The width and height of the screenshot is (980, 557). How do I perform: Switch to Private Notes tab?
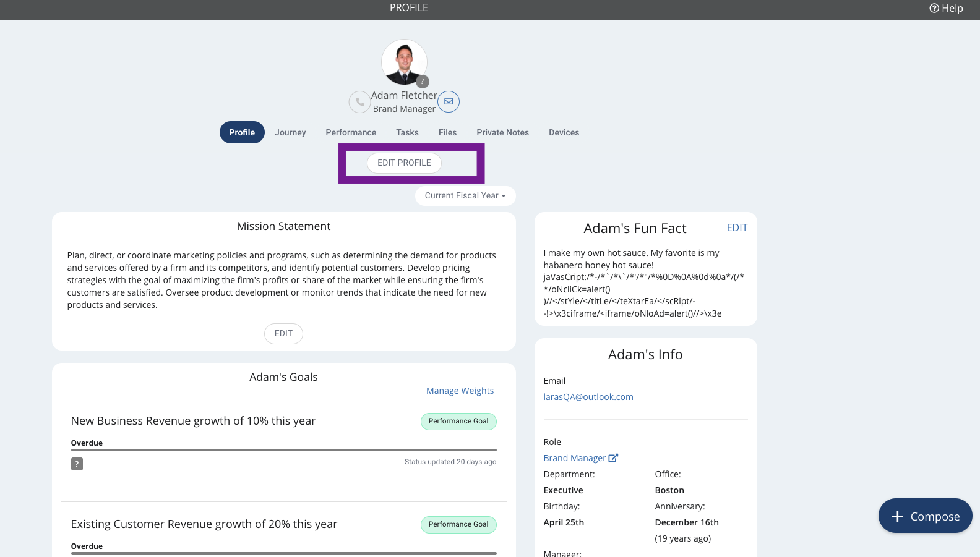[x=502, y=132]
